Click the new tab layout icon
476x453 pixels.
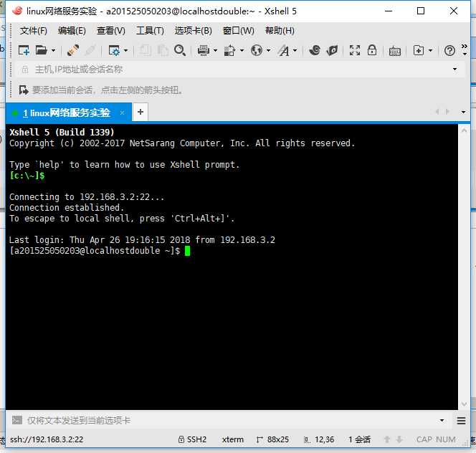pos(419,50)
